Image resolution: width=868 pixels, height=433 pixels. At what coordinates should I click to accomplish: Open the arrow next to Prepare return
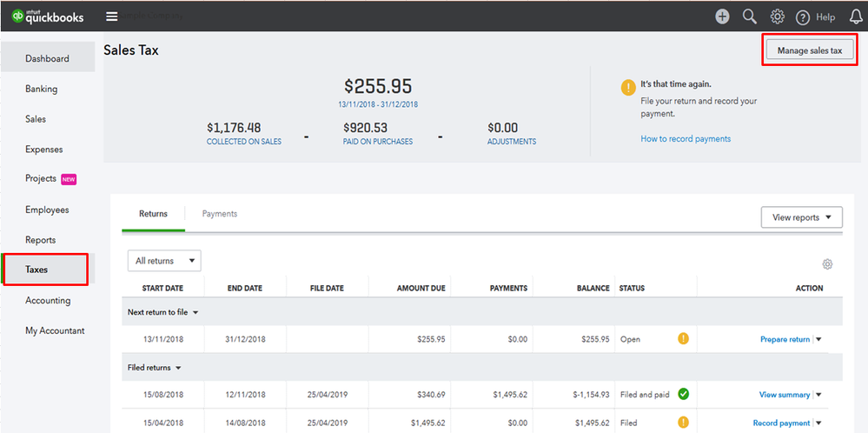[818, 339]
